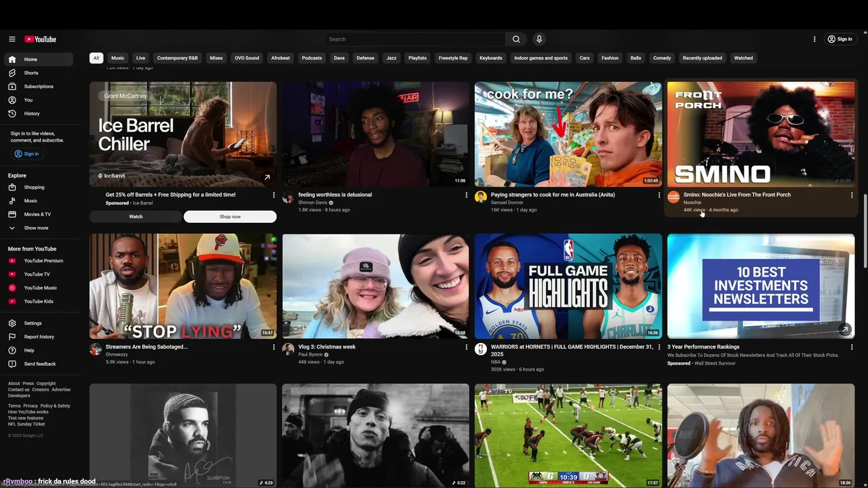Open Settings in the sidebar

coord(39,323)
